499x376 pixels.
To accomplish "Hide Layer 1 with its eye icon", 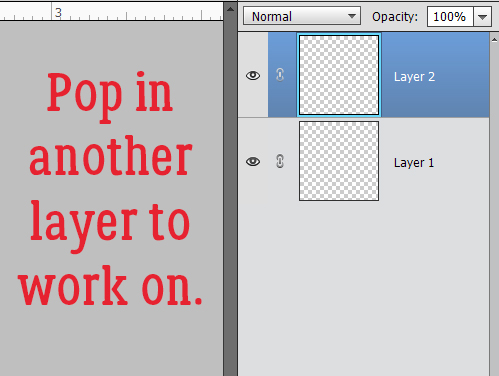I will point(253,162).
